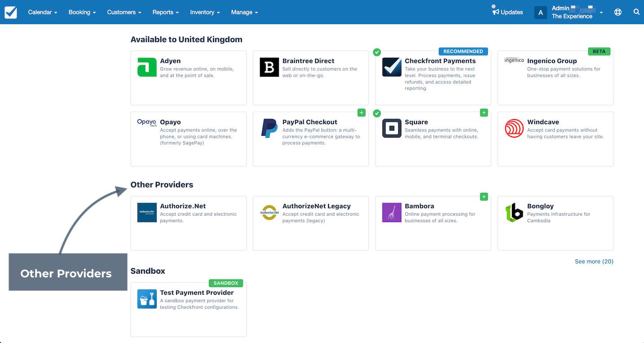Image resolution: width=644 pixels, height=343 pixels.
Task: Click the SANDBOX badge
Action: pyautogui.click(x=226, y=283)
